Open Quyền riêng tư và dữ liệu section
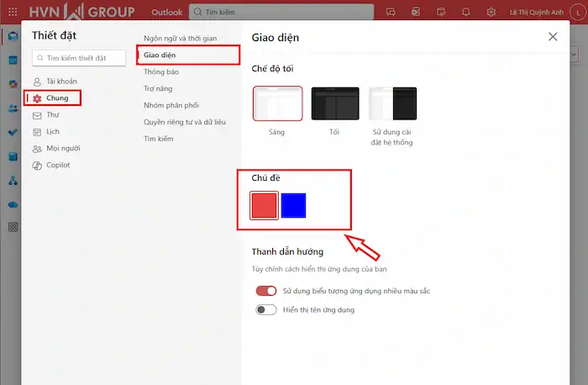This screenshot has height=385, width=588. [185, 122]
